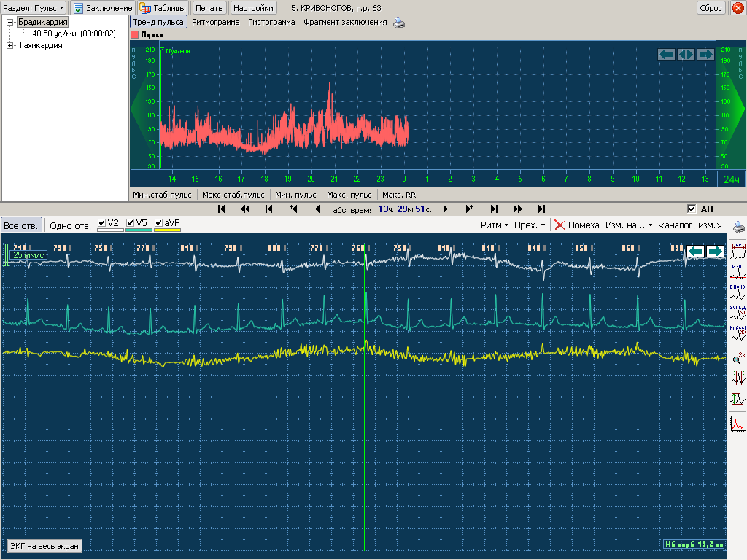Click the 'Мин. пульс' button

[x=295, y=195]
